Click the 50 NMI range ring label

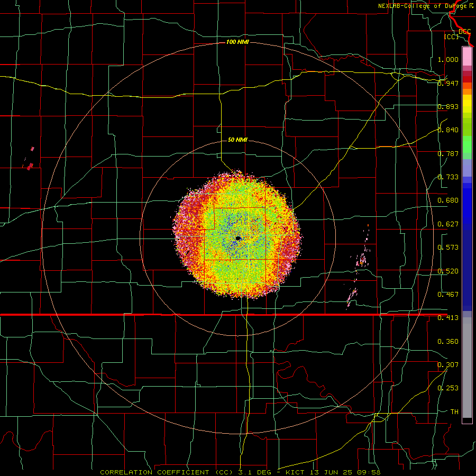(x=237, y=140)
